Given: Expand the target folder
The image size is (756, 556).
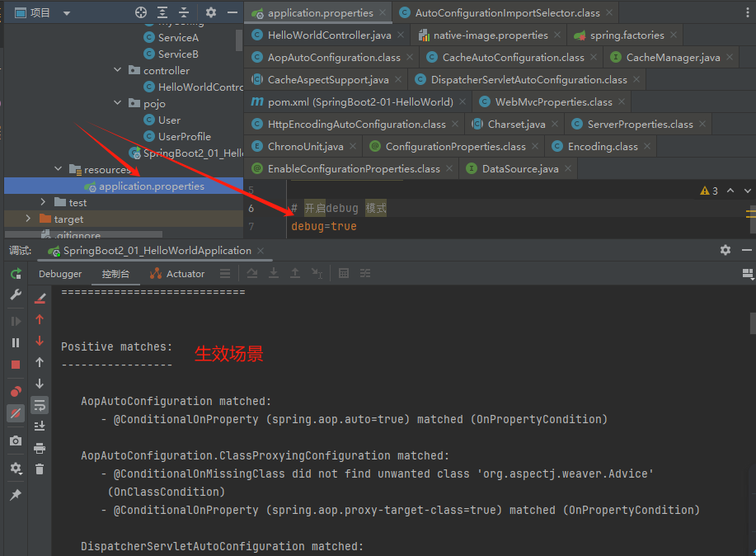Looking at the screenshot, I should point(28,219).
